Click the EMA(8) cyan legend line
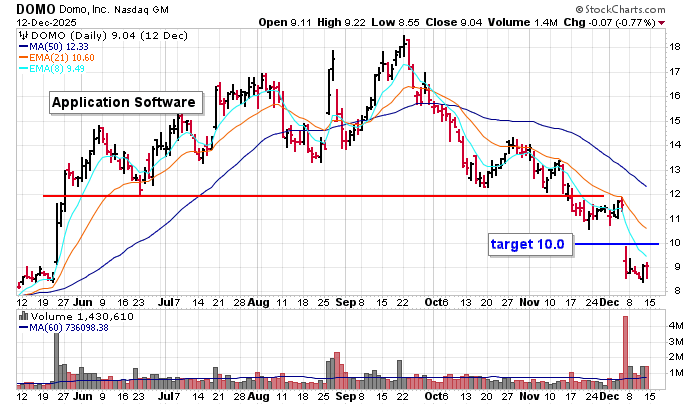The image size is (700, 405). point(21,68)
